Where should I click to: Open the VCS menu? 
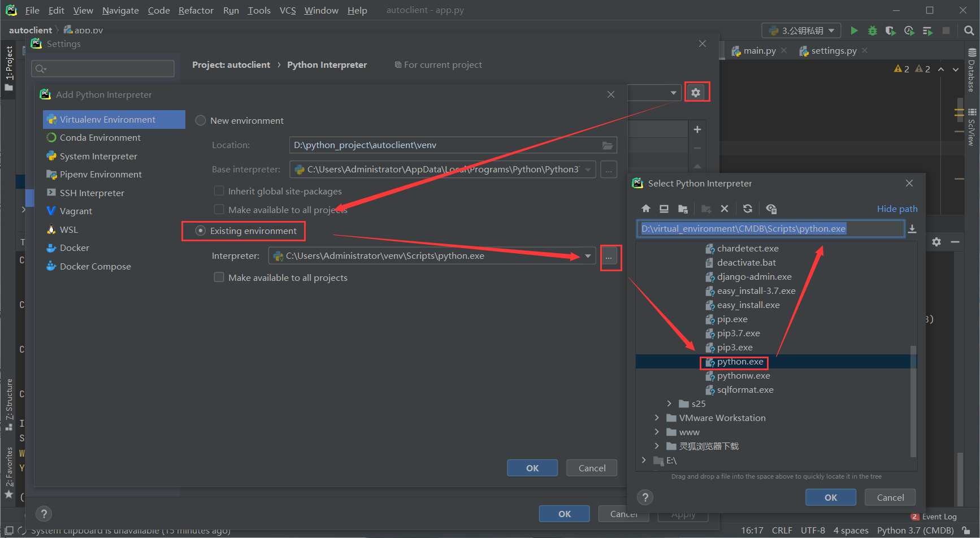(288, 10)
